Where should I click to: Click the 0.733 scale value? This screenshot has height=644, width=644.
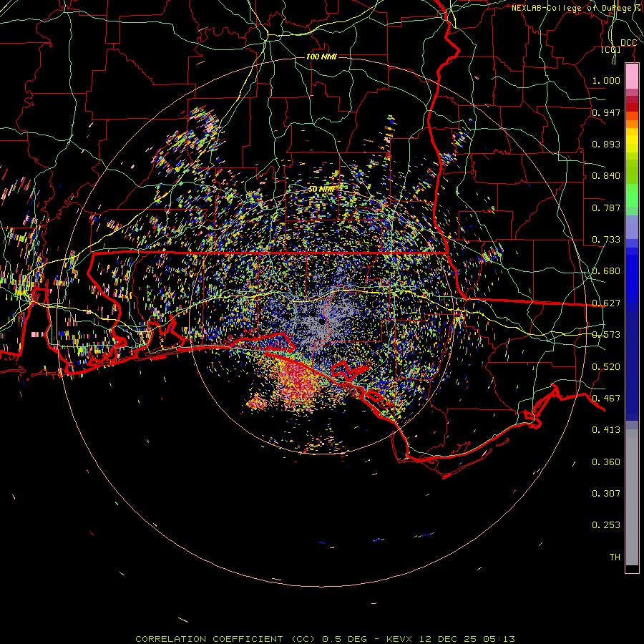click(x=606, y=240)
